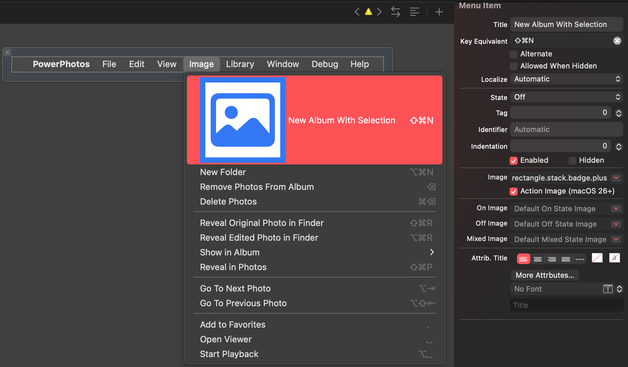The width and height of the screenshot is (628, 367).
Task: Open the font picker icon next to No Font
Action: coord(608,289)
